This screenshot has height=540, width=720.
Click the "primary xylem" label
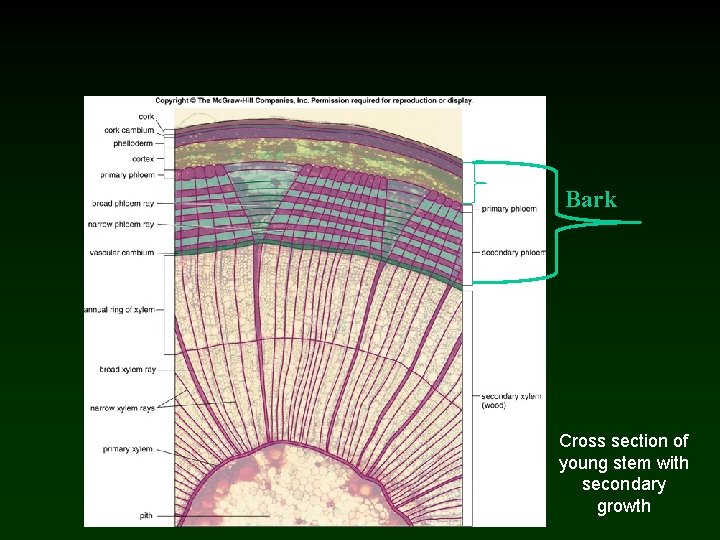point(128,449)
